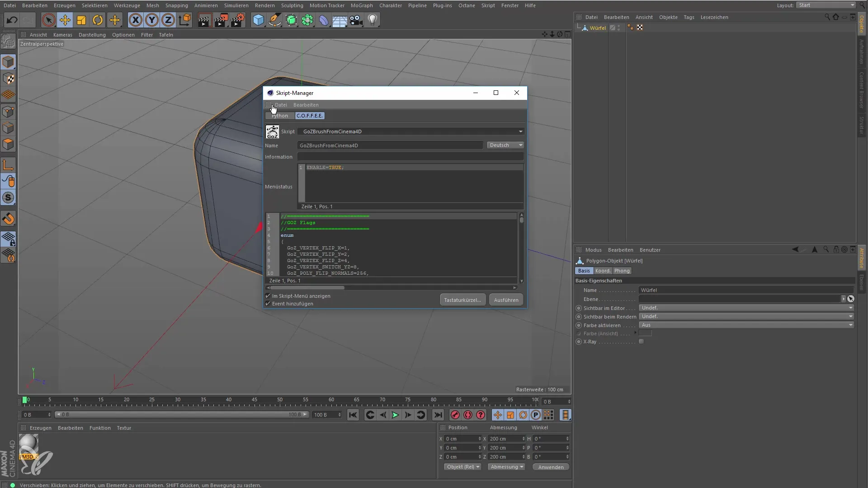This screenshot has height=488, width=868.
Task: Click Anwenden button in properties panel
Action: (550, 467)
